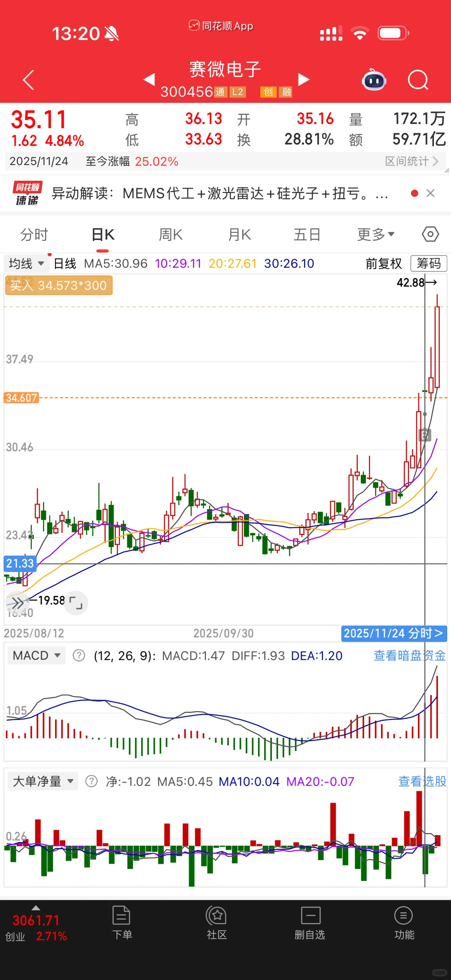
Task: Tap double-arrow scroll chart icon
Action: coord(18,603)
